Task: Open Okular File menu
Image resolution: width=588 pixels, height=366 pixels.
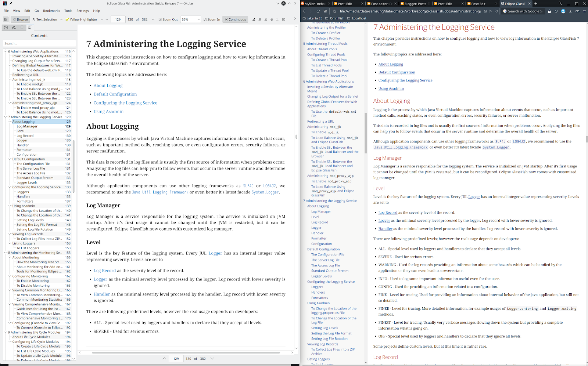Action: (x=6, y=11)
